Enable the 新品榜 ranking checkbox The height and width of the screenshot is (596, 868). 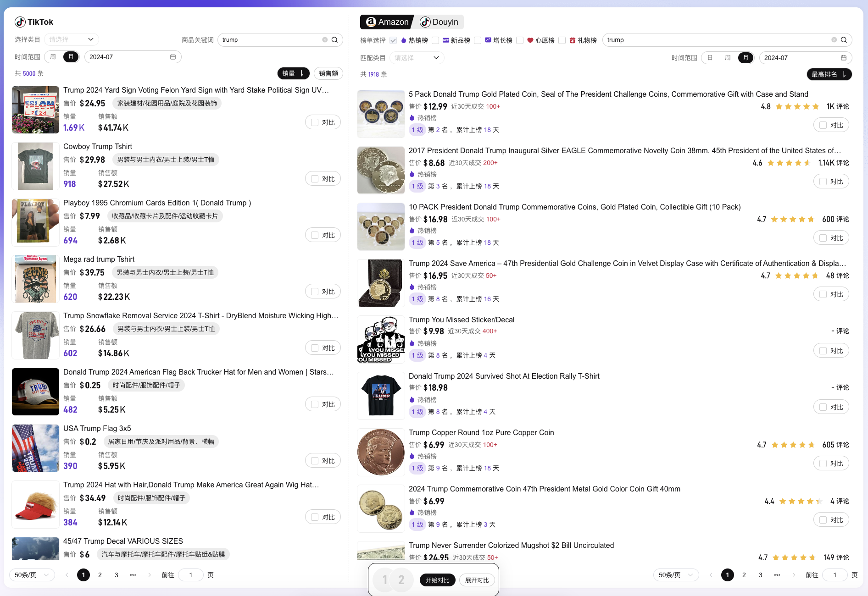[x=435, y=40]
